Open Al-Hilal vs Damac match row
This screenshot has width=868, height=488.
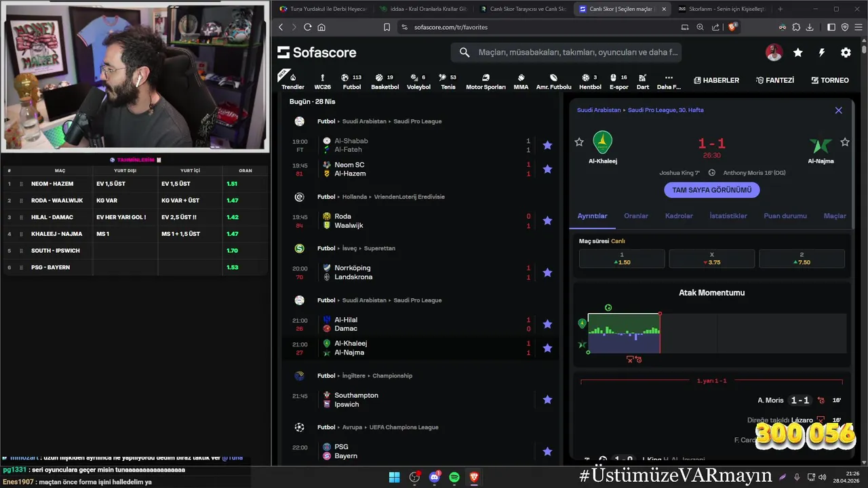point(422,324)
